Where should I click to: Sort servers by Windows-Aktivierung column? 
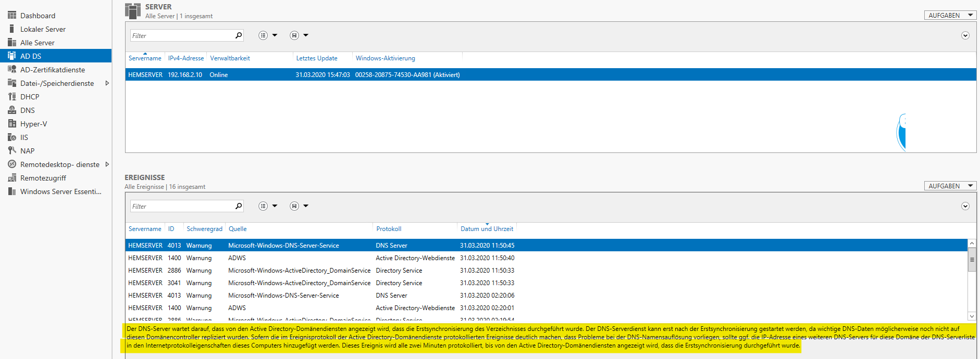[x=386, y=58]
